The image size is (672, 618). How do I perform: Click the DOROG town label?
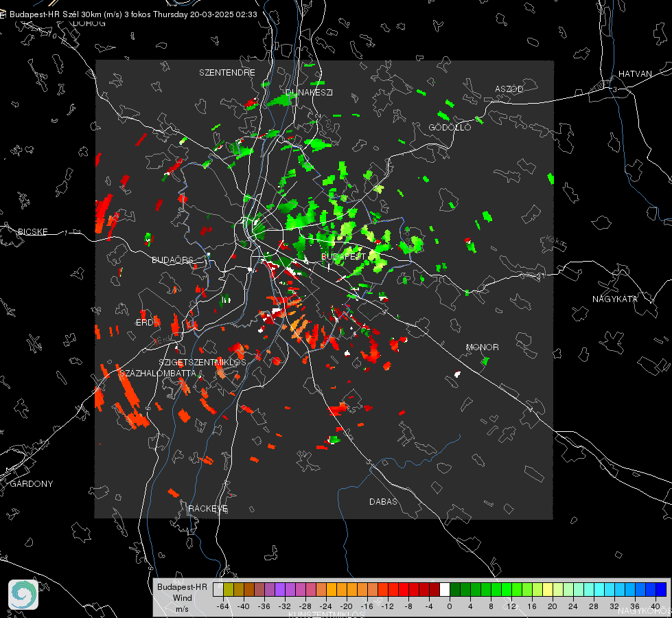pos(89,23)
